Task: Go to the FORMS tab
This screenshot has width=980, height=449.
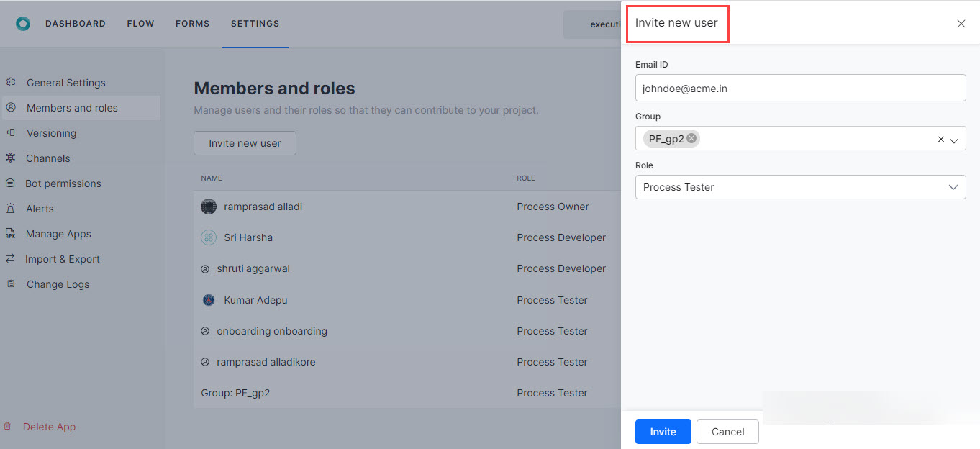Action: coord(192,23)
